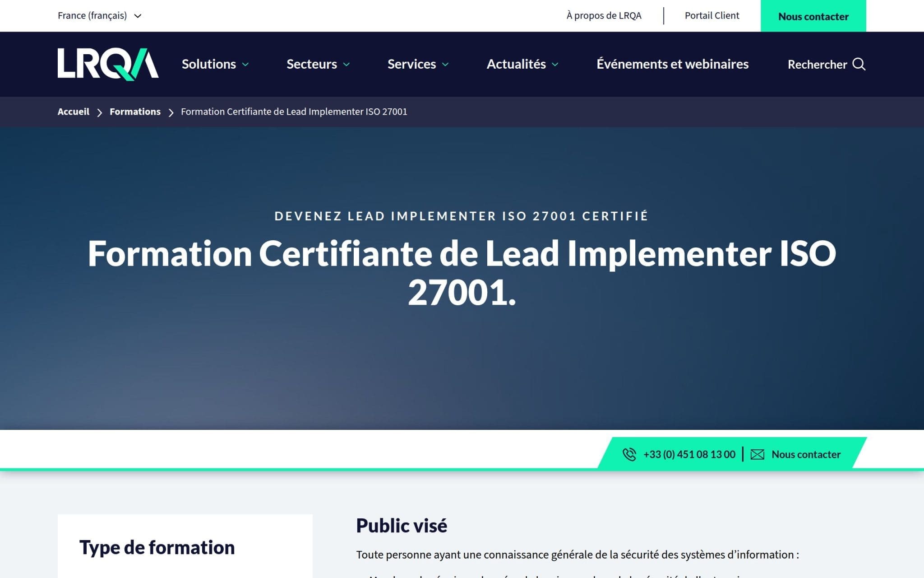Click the green Nous contacter button at top
The height and width of the screenshot is (578, 924).
point(813,16)
